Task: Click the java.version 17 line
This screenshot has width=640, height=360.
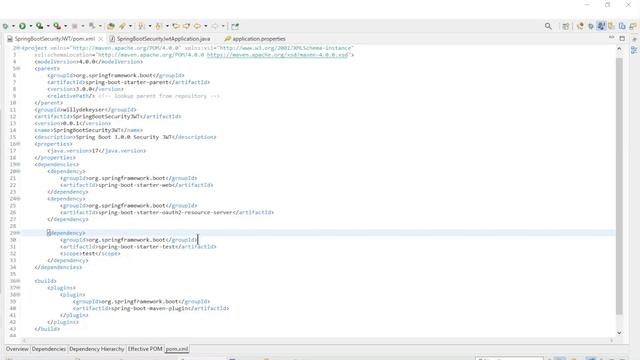Action: [96, 151]
